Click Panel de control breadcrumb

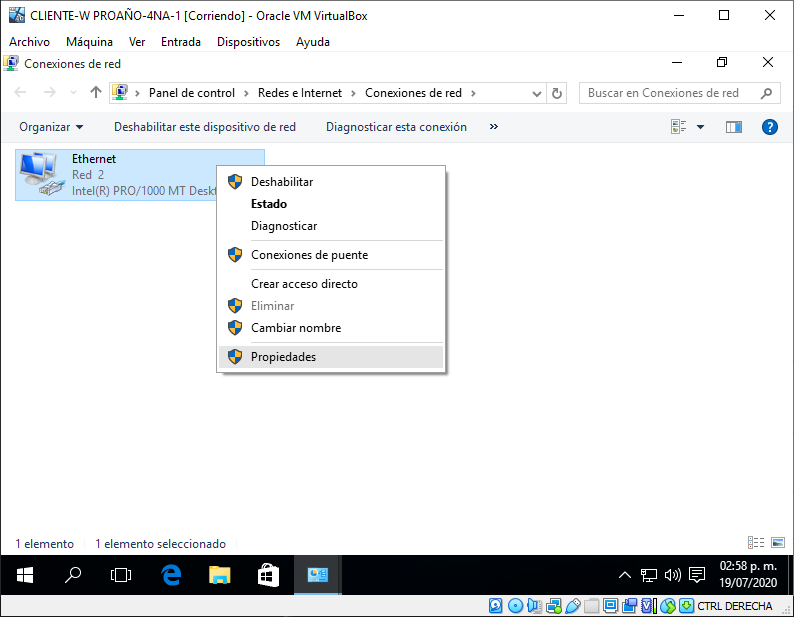[x=191, y=93]
